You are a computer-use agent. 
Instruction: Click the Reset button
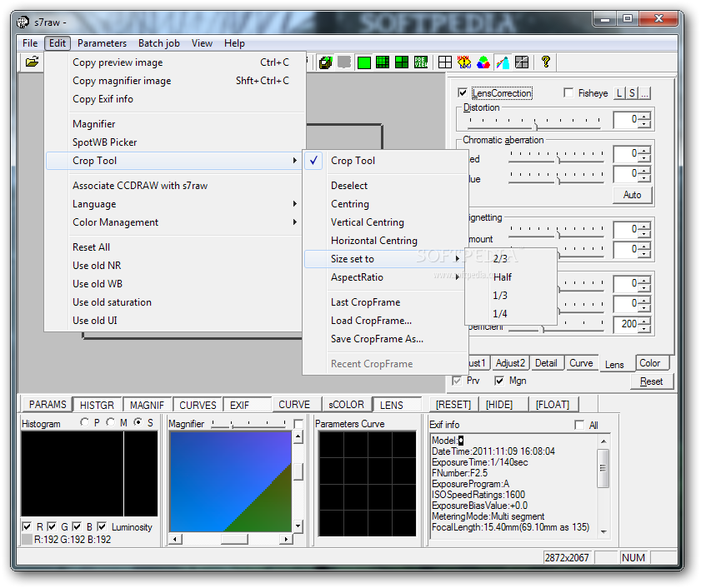pyautogui.click(x=651, y=381)
